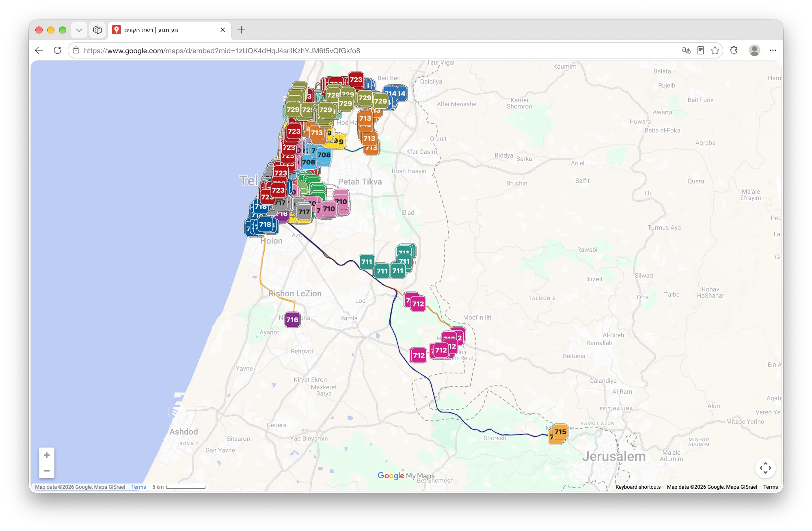The image size is (812, 531).
Task: Click the Rishon LeZion map label
Action: 295,294
